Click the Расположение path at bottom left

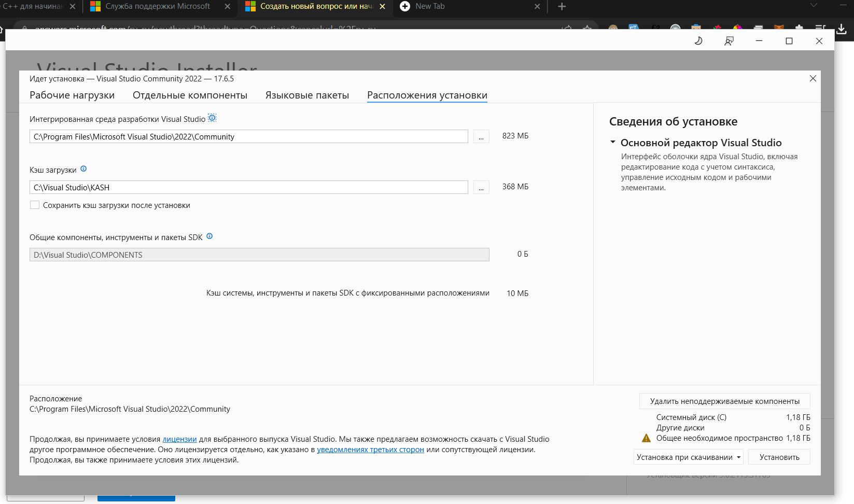(x=130, y=409)
